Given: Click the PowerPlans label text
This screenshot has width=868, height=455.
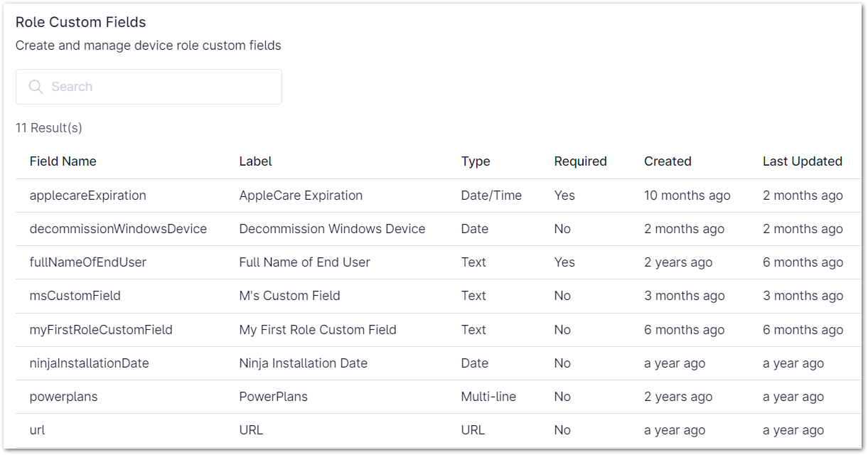Looking at the screenshot, I should pyautogui.click(x=272, y=396).
